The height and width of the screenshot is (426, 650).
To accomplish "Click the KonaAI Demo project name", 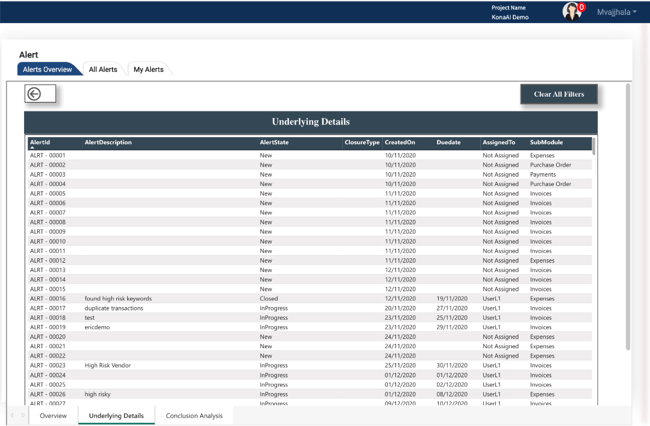I will coord(510,17).
